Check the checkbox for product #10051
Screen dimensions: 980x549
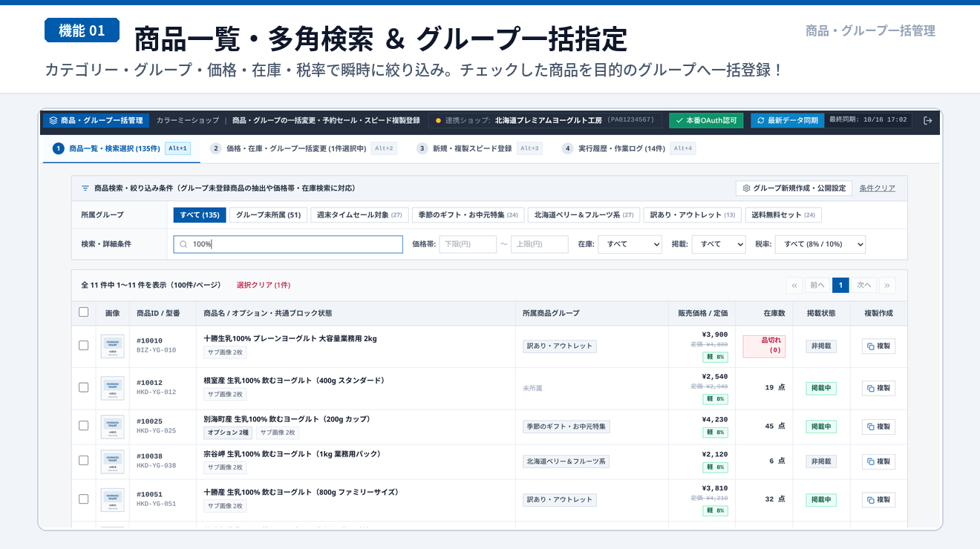click(84, 499)
